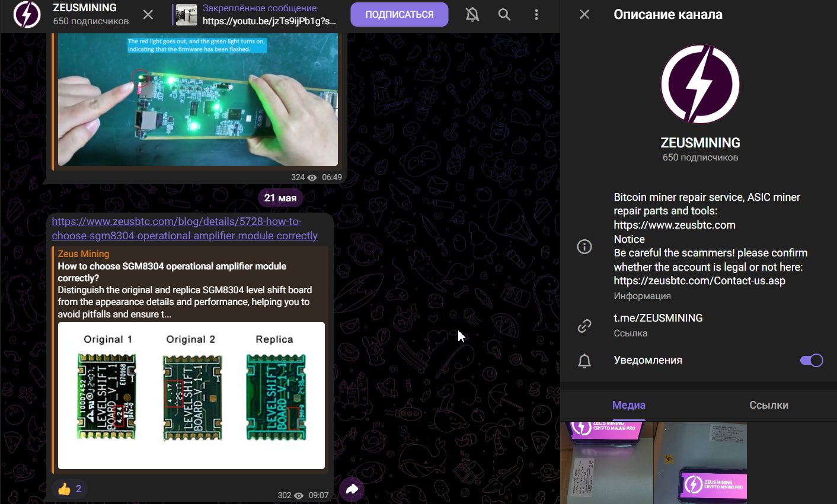Open the Original/Replica board comparison image
837x504 pixels.
point(191,396)
